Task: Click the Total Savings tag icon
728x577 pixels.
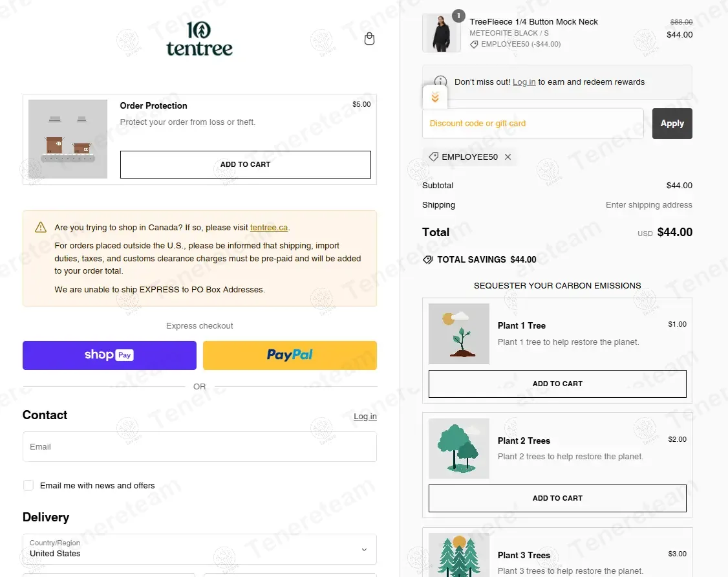Action: pos(427,259)
